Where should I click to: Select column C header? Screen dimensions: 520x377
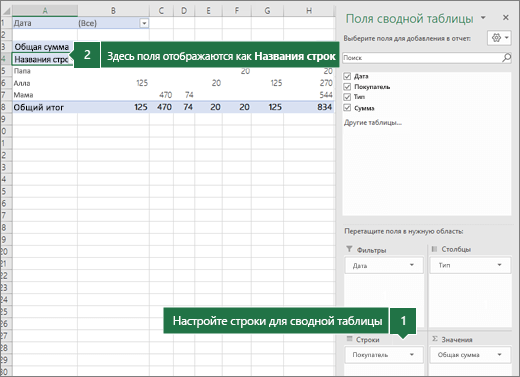pos(161,11)
